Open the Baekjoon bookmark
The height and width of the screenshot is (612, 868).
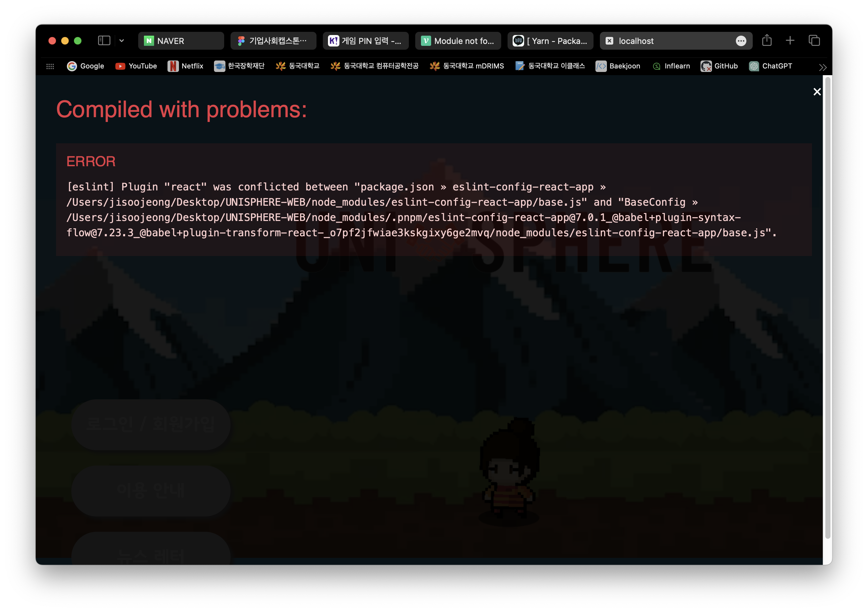tap(618, 66)
